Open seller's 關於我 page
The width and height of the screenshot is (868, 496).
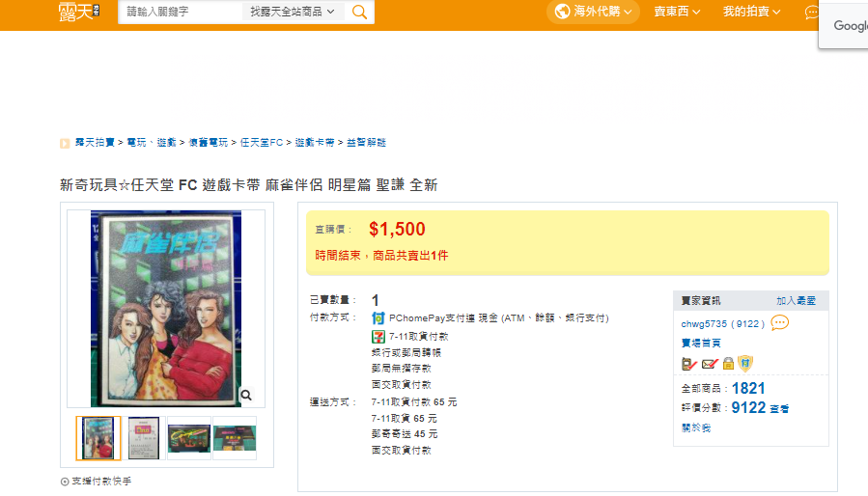pyautogui.click(x=696, y=427)
